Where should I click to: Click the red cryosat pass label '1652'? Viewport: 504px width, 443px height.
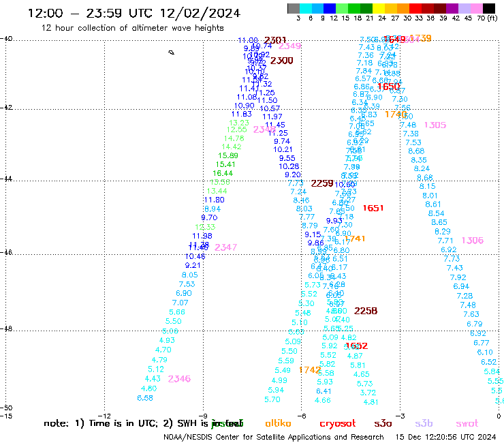pyautogui.click(x=356, y=346)
